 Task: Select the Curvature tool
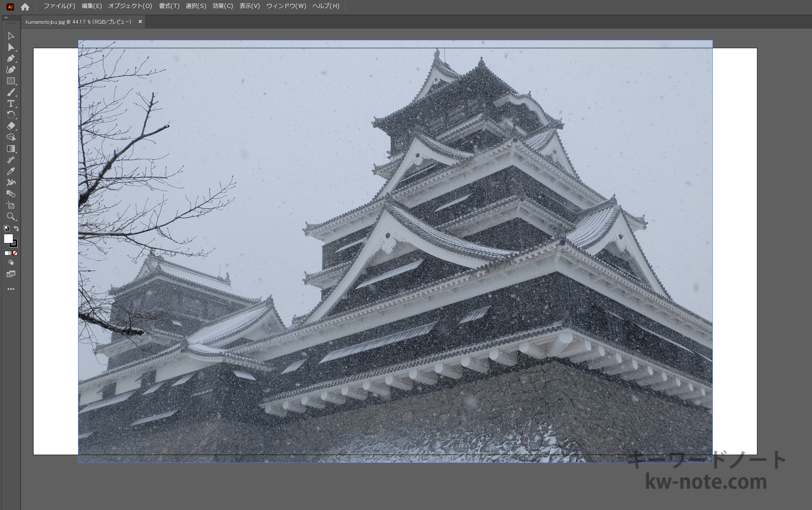[11, 70]
